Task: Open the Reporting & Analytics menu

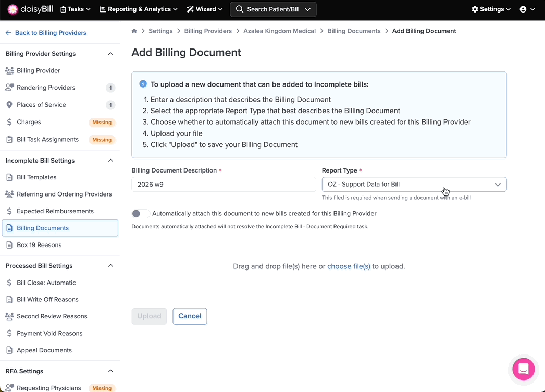Action: (138, 9)
